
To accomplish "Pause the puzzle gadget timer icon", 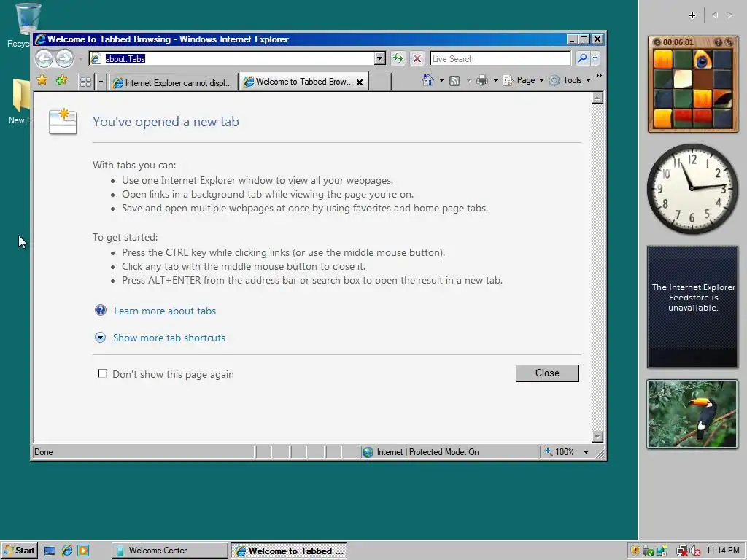I will (657, 42).
